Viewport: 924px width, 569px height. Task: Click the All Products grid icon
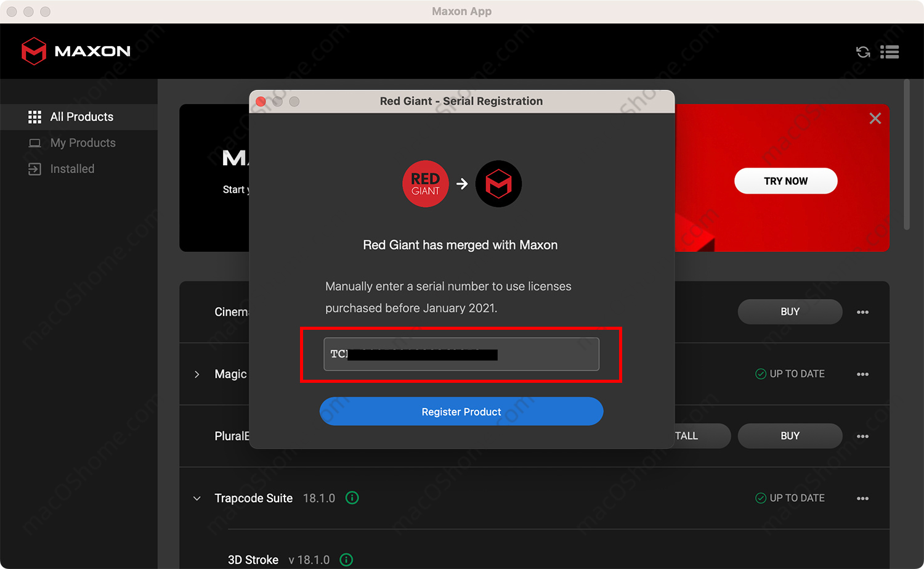point(36,117)
